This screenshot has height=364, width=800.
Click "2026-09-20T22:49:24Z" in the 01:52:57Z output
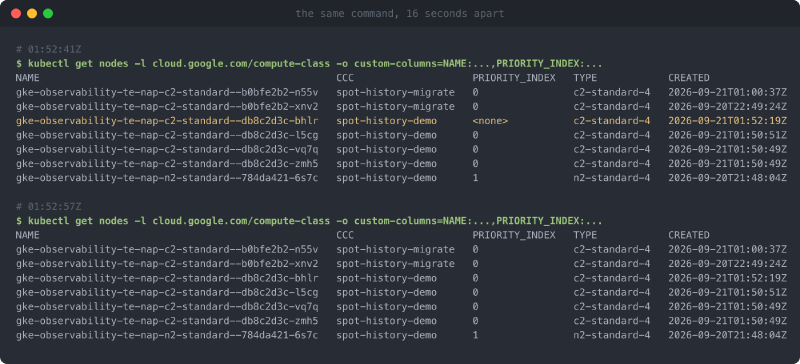(x=728, y=264)
